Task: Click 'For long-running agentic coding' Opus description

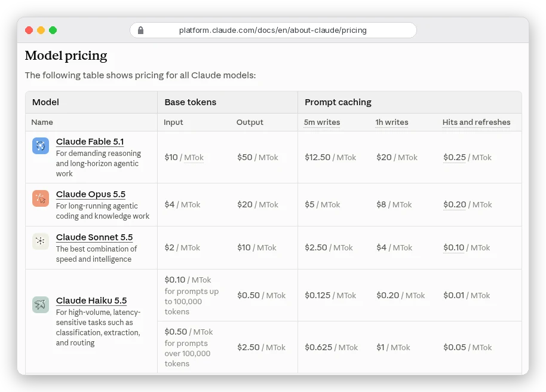Action: tap(103, 211)
